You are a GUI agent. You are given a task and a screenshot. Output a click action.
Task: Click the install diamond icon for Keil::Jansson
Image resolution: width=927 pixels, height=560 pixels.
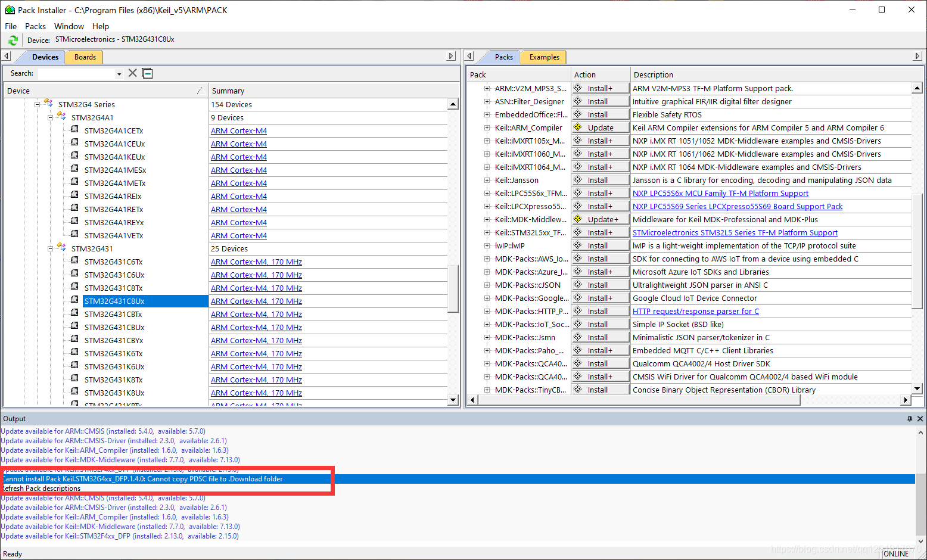[x=578, y=179]
